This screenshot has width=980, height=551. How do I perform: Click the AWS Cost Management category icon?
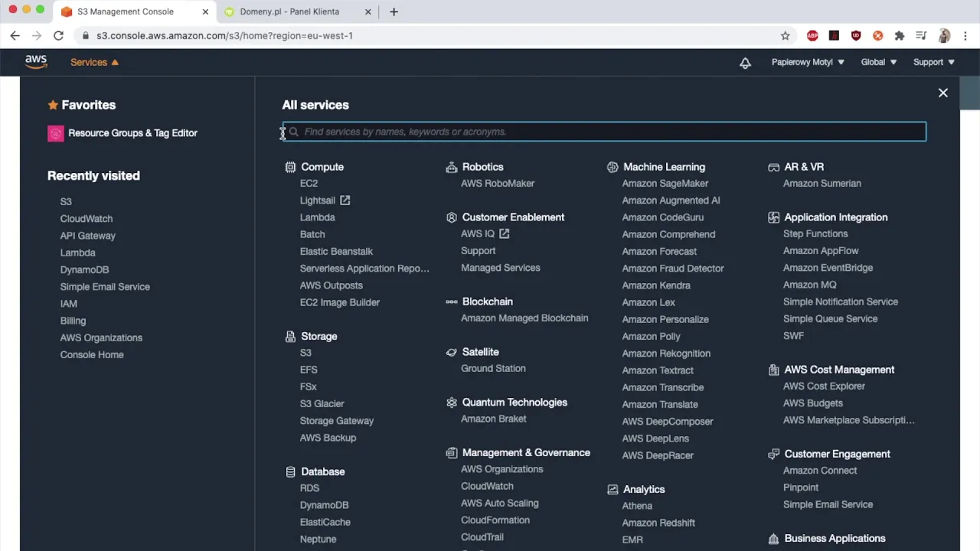pyautogui.click(x=773, y=370)
